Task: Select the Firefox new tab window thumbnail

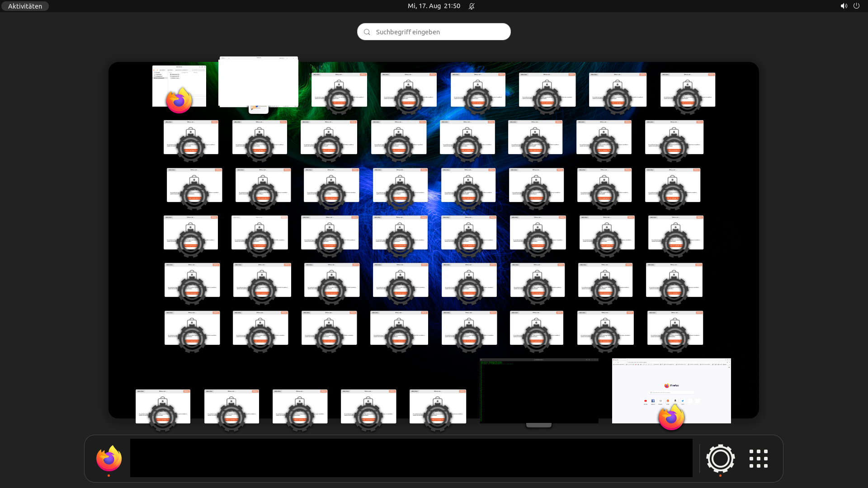Action: click(671, 384)
